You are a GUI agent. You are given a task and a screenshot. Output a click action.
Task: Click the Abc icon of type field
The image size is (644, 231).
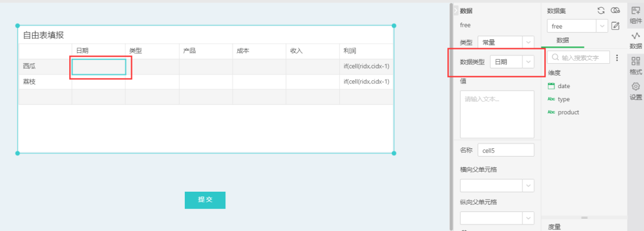click(551, 99)
